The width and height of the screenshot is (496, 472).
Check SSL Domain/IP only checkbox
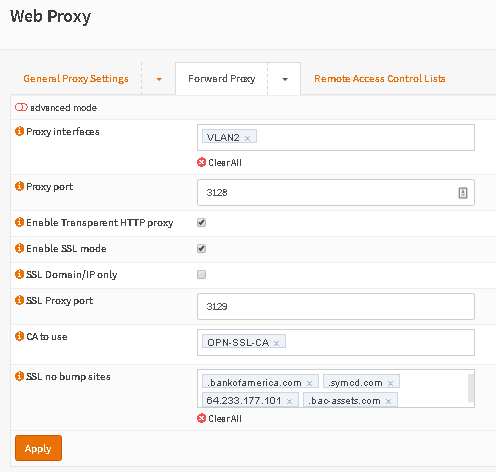[201, 274]
